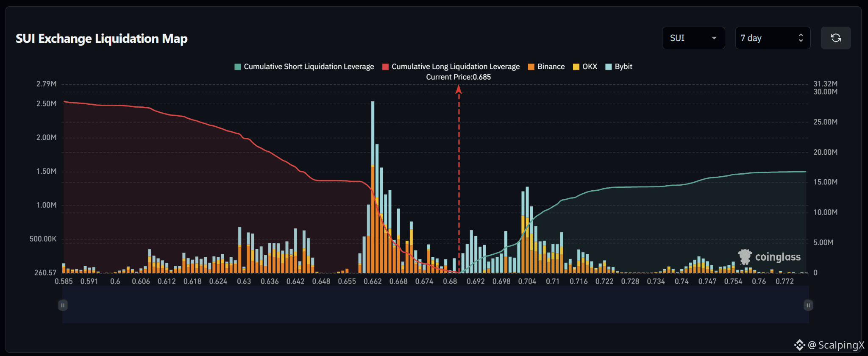Toggle the Bybit legend series
This screenshot has height=356, width=868.
click(619, 67)
